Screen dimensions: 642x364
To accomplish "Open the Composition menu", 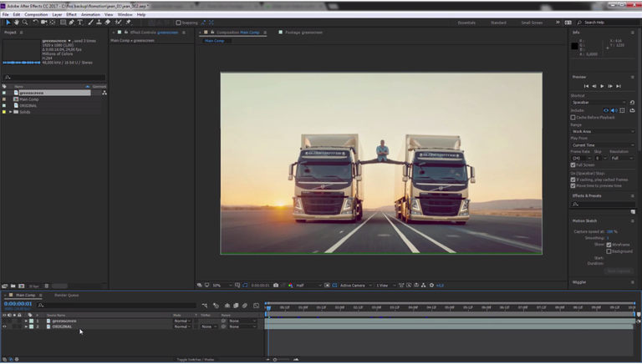I will pyautogui.click(x=36, y=14).
